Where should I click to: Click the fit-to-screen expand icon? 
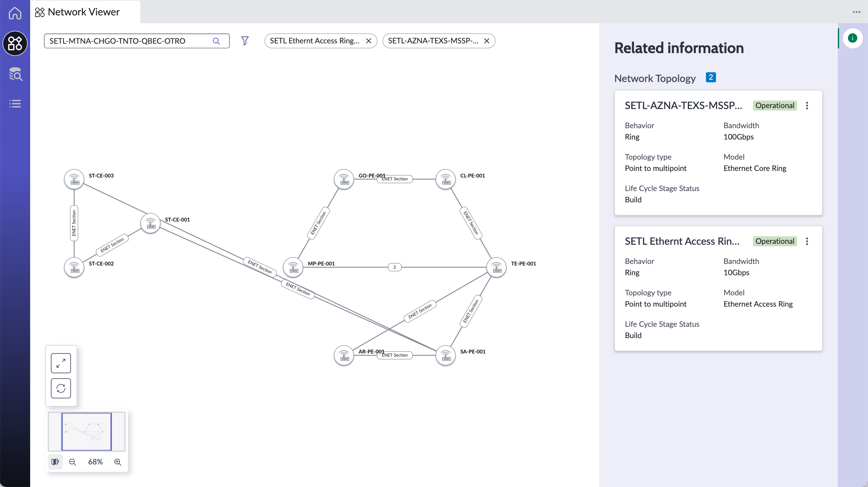pyautogui.click(x=61, y=363)
